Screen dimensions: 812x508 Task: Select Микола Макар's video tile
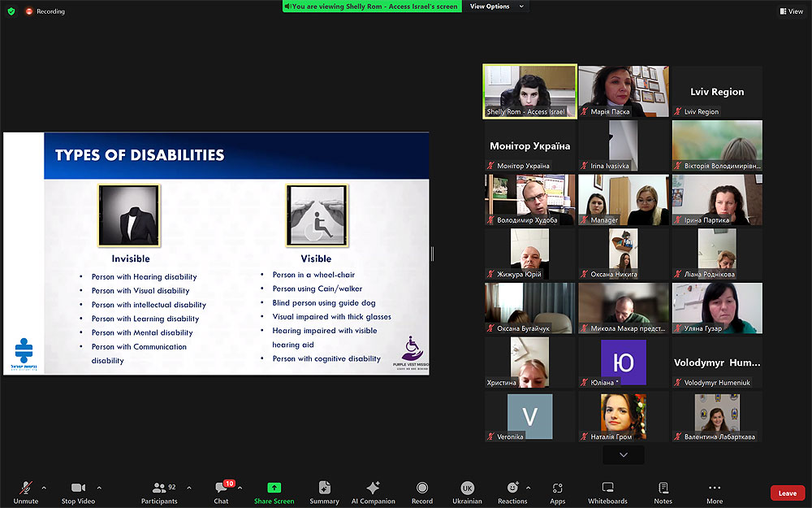624,308
